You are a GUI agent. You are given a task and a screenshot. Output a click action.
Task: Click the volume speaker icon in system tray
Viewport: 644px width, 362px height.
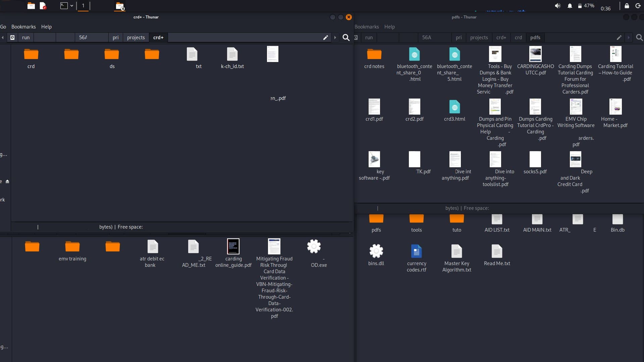tap(557, 6)
